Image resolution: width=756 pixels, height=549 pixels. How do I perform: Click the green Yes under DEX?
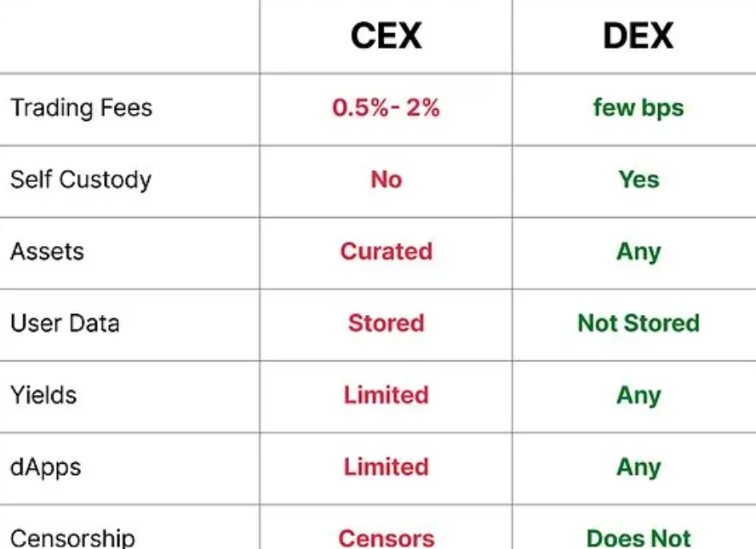point(639,180)
